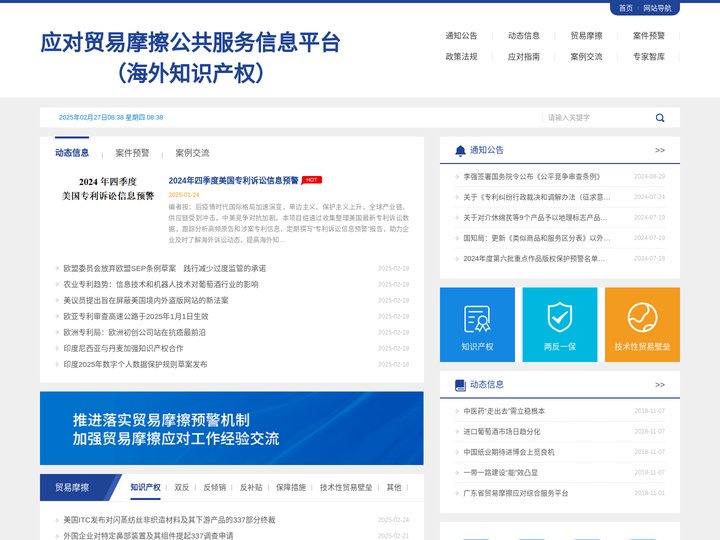Switch to the 案例交流 content tab
Viewport: 720px width, 540px height.
click(192, 153)
